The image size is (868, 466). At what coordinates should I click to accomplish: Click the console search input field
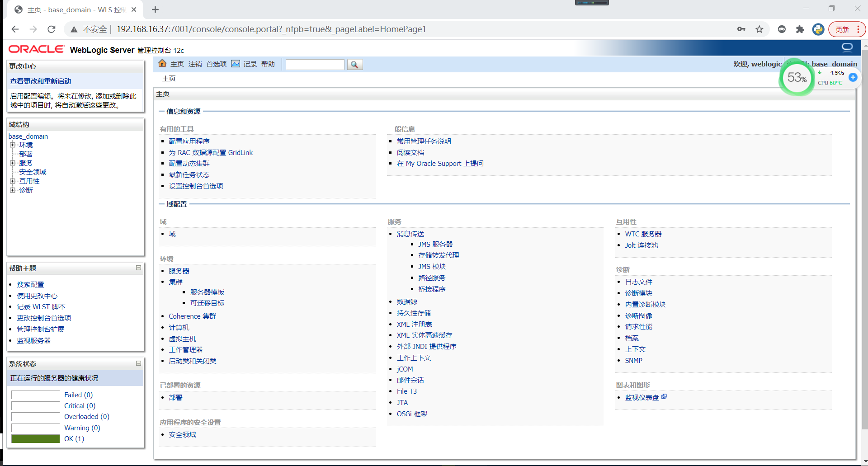pos(315,65)
